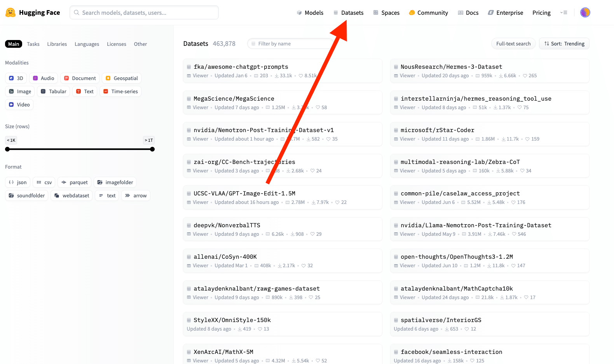Enable the parquet format filter
The image size is (614, 364).
[x=74, y=182]
